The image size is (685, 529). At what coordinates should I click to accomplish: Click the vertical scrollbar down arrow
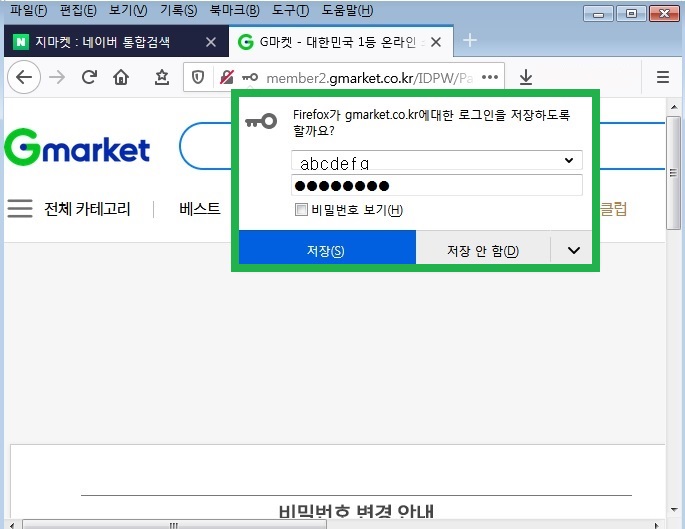(x=674, y=509)
